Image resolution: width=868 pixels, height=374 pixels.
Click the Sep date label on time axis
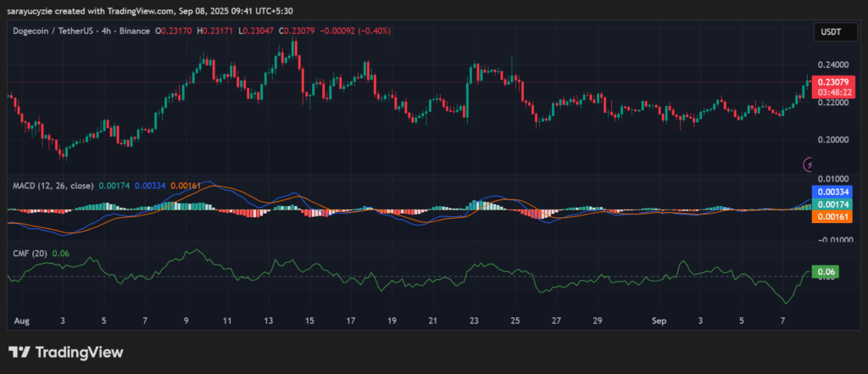[x=660, y=322]
